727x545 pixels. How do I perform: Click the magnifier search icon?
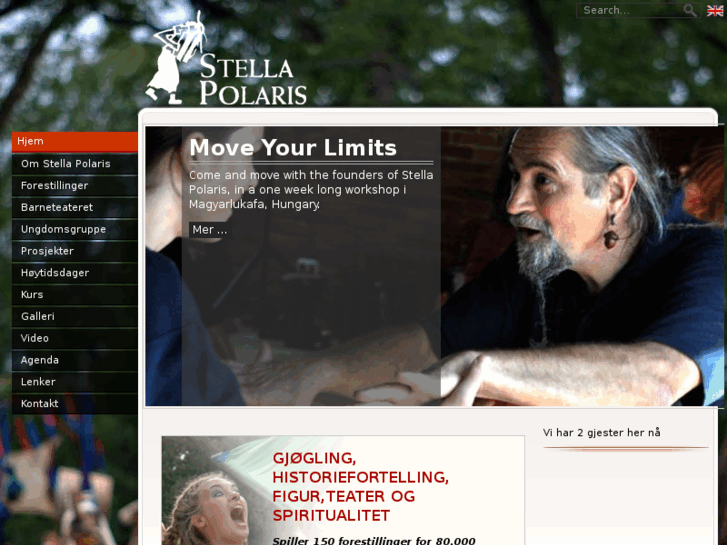pyautogui.click(x=690, y=10)
